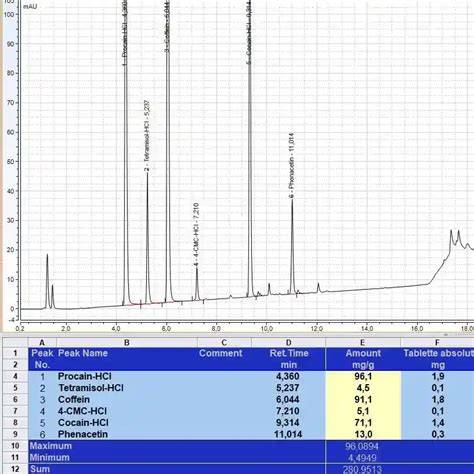Select column header A
The image size is (474, 474).
click(x=42, y=342)
